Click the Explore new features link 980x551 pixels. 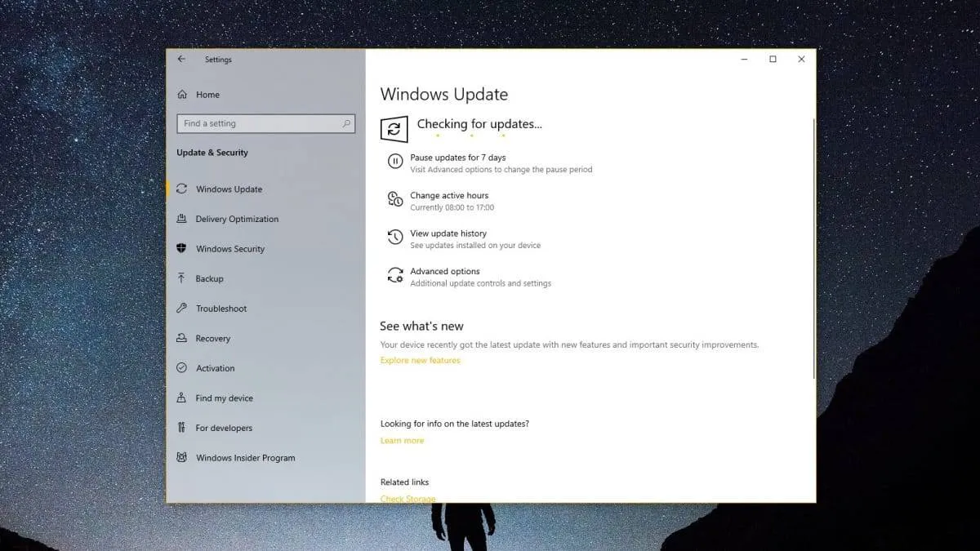tap(419, 360)
